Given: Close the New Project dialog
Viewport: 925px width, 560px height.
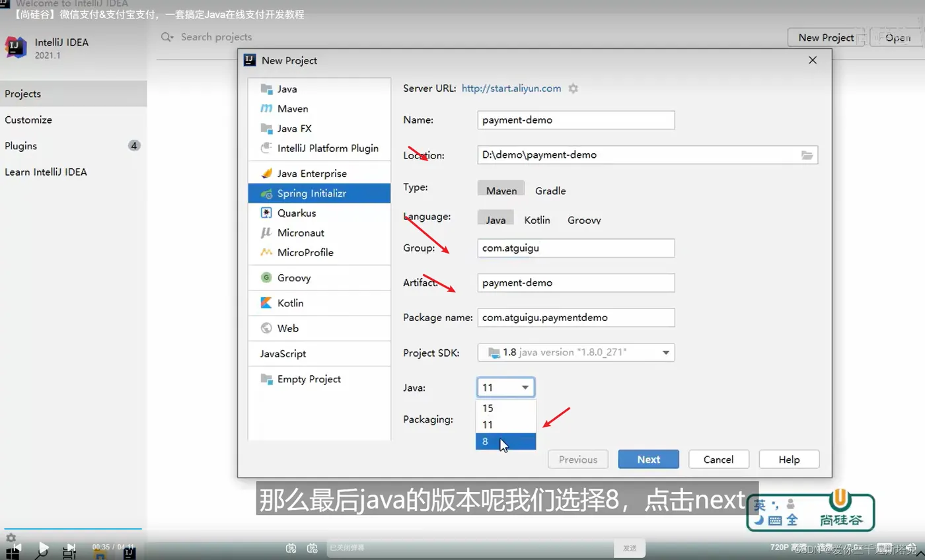Looking at the screenshot, I should tap(813, 60).
